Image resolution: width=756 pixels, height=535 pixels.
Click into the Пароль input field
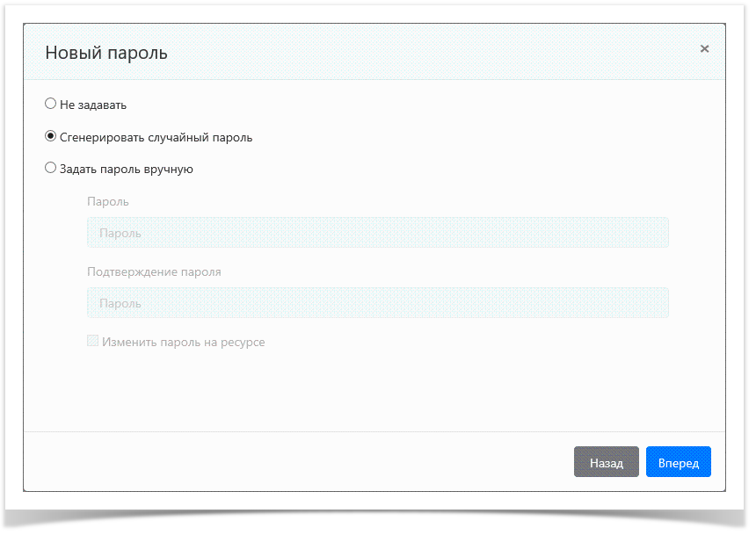pyautogui.click(x=377, y=233)
